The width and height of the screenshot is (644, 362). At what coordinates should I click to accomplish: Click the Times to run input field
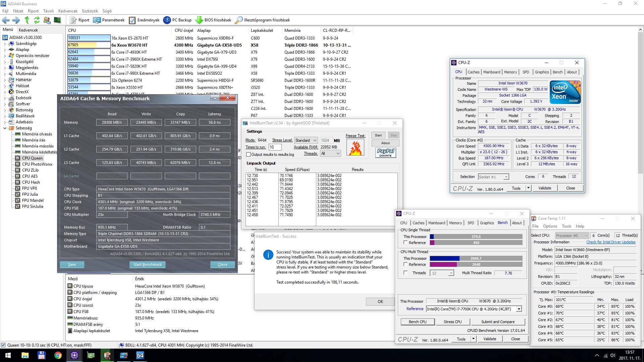pos(275,147)
